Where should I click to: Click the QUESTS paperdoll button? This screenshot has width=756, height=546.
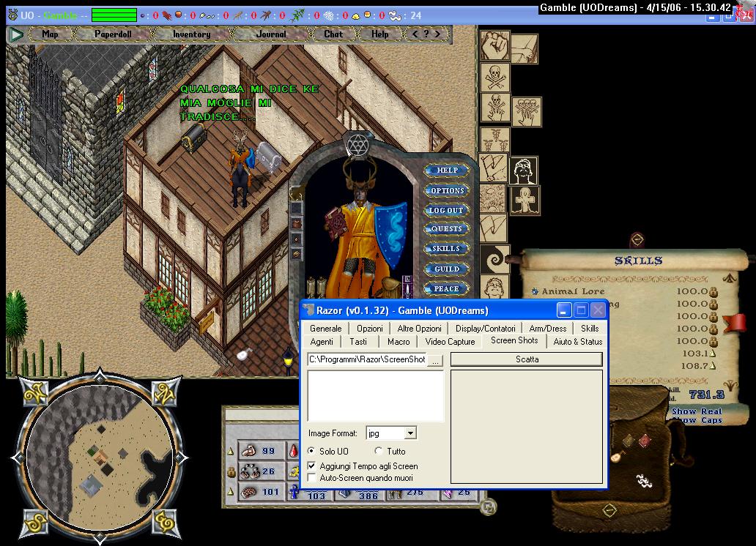(x=446, y=229)
